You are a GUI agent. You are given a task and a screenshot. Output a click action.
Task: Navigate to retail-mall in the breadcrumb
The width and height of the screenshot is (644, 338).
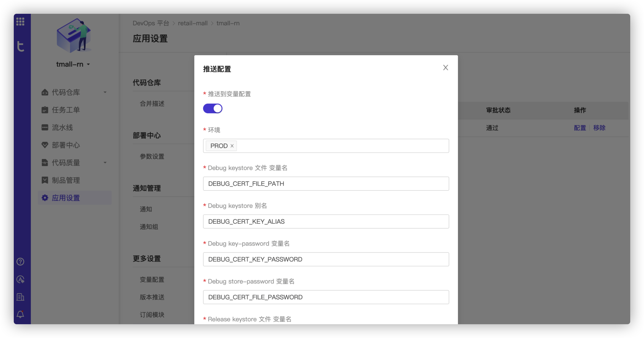(193, 23)
